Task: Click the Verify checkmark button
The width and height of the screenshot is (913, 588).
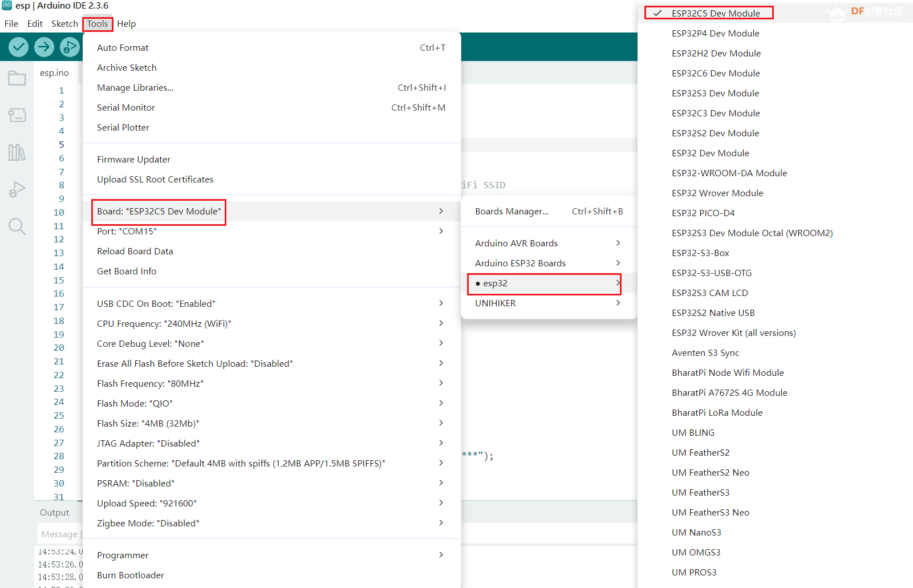Action: (x=18, y=47)
